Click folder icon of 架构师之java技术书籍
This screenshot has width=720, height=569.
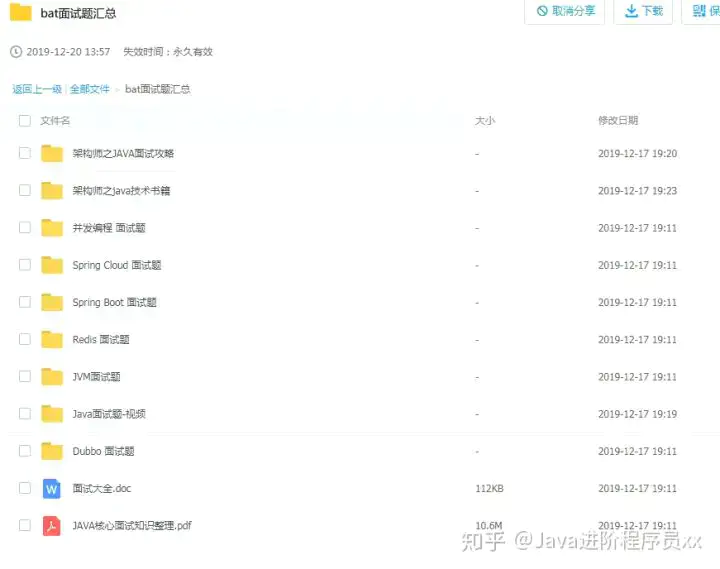[x=52, y=191]
